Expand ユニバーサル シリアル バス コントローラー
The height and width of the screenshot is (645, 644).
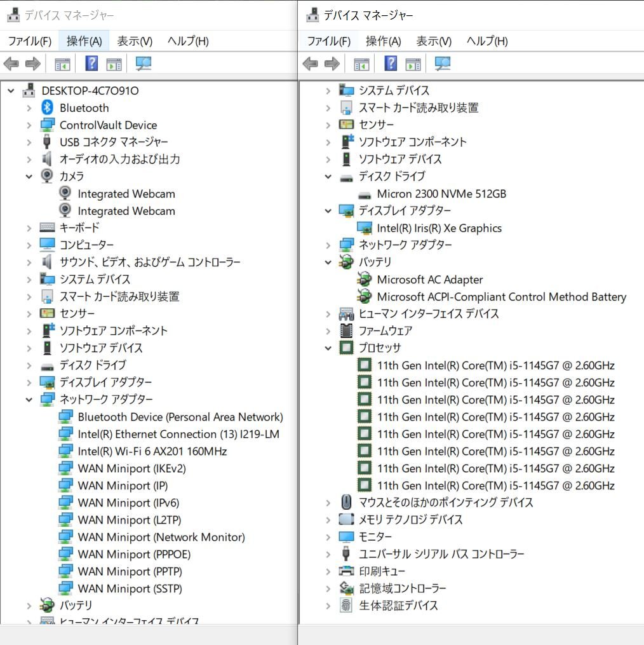(x=328, y=554)
